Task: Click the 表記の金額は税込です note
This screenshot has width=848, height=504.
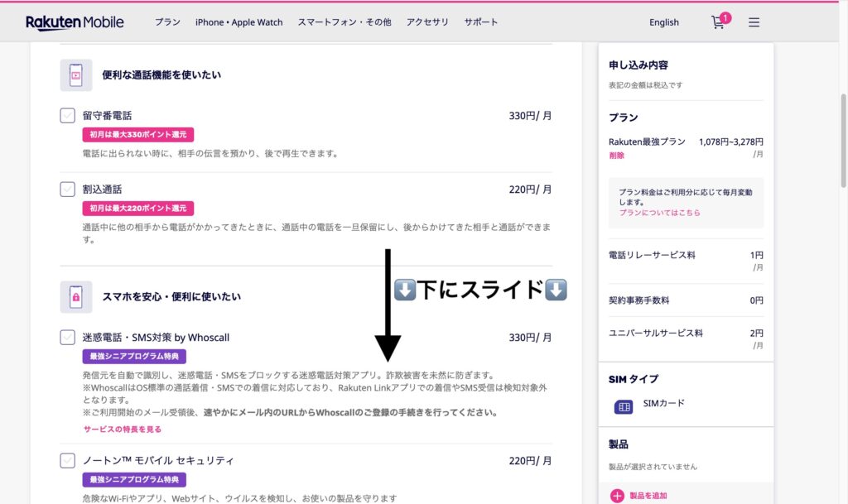Action: pyautogui.click(x=646, y=85)
